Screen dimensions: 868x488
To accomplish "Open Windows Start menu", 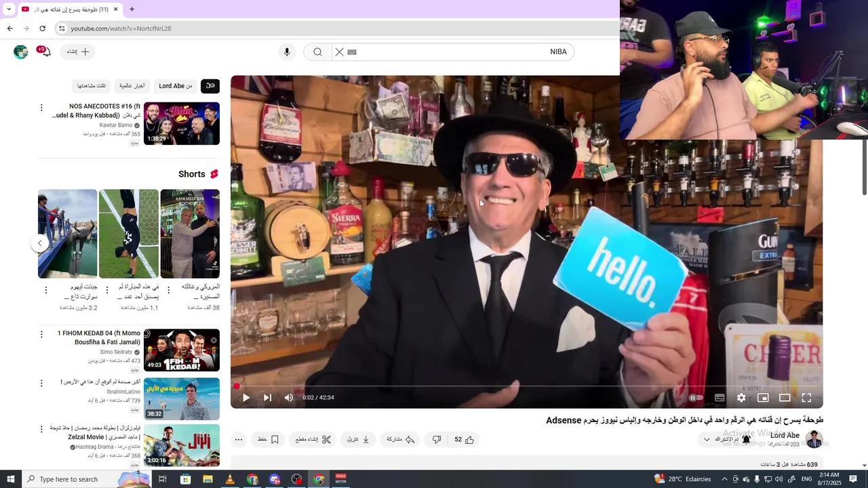I will pos(10,479).
